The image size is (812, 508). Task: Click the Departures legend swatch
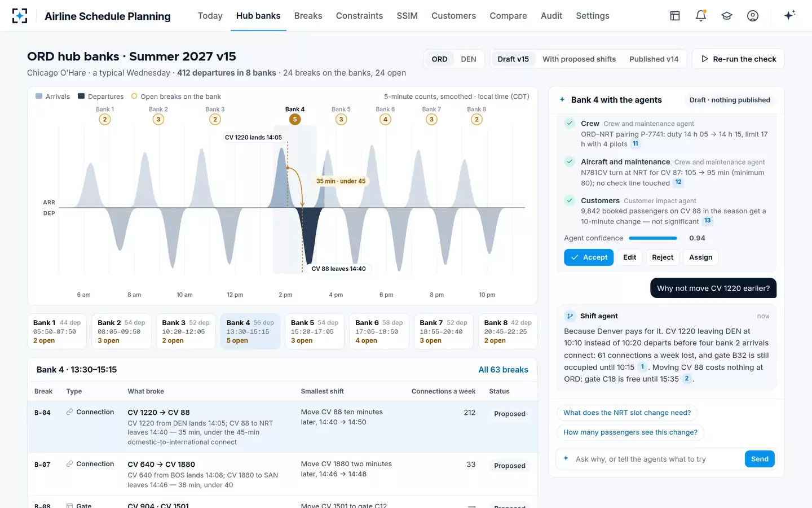(81, 97)
